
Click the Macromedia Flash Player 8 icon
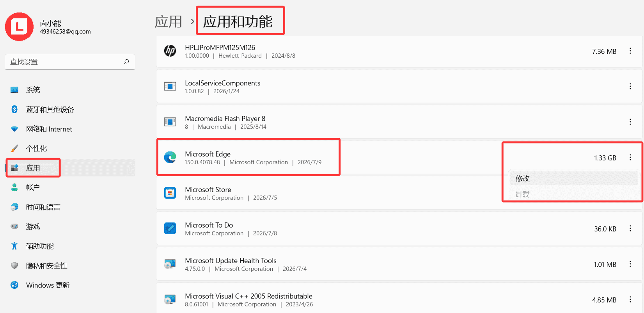point(170,122)
